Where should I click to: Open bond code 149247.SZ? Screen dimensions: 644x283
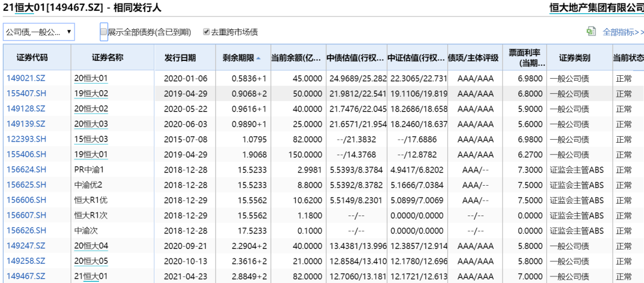pyautogui.click(x=26, y=246)
